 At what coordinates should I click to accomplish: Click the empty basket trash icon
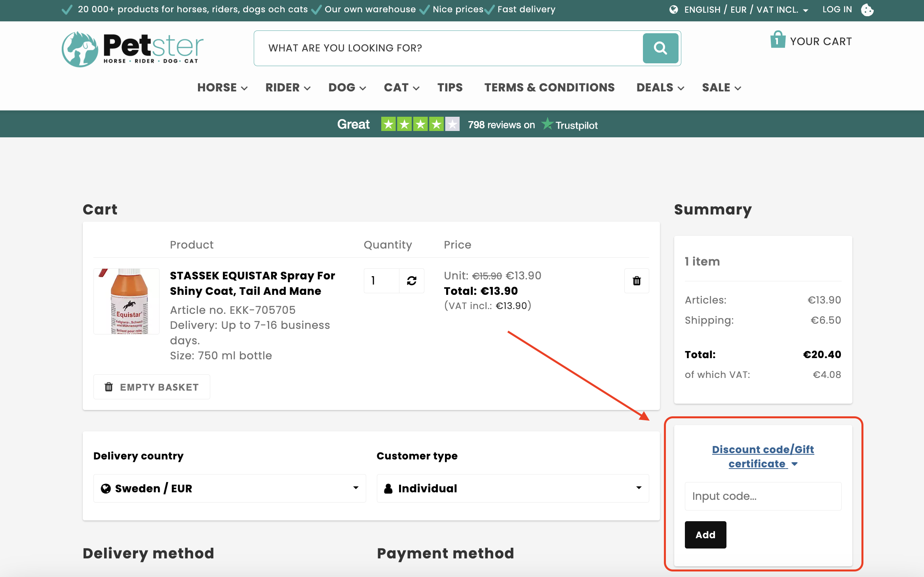coord(108,386)
